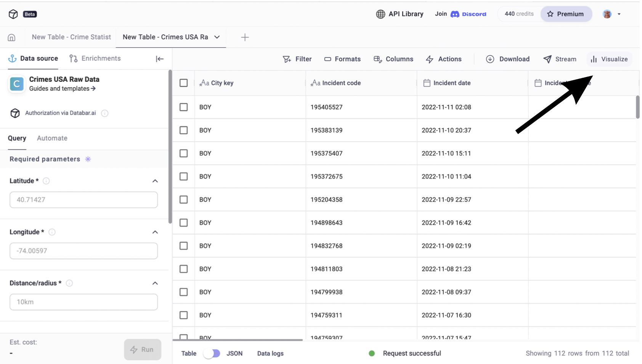Screen dimensions: 642x364
Task: Check the row with incident 194832768
Action: [x=184, y=246]
